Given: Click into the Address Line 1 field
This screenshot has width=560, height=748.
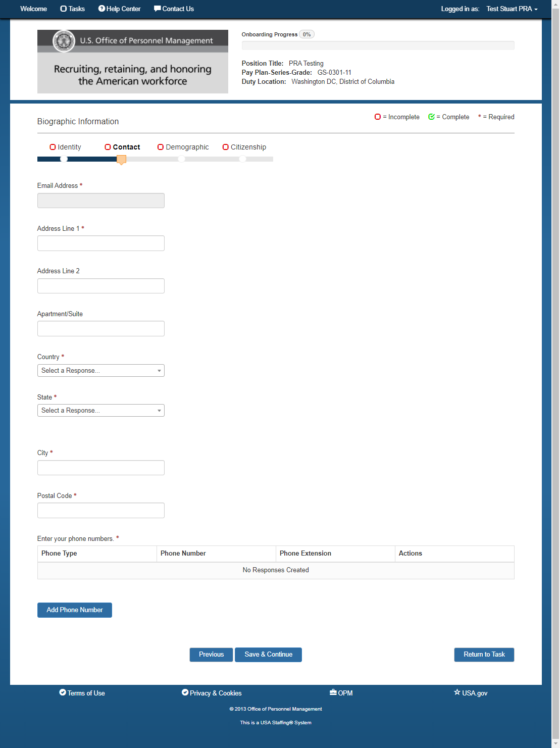Looking at the screenshot, I should 101,243.
